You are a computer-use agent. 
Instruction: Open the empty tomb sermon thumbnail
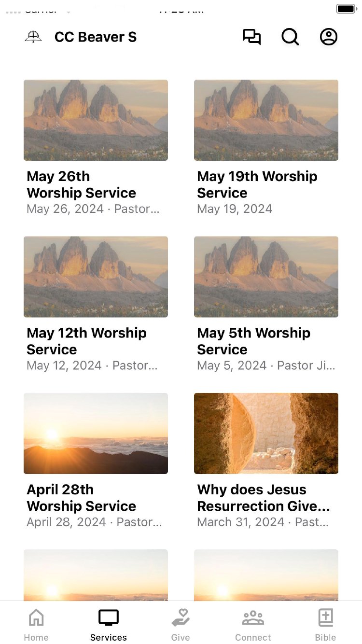pyautogui.click(x=266, y=434)
